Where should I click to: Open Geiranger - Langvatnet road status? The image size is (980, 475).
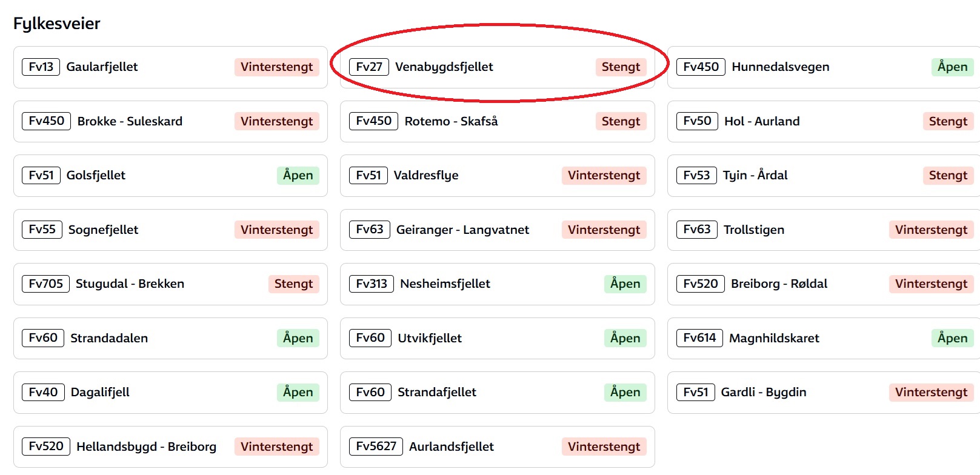pyautogui.click(x=498, y=230)
